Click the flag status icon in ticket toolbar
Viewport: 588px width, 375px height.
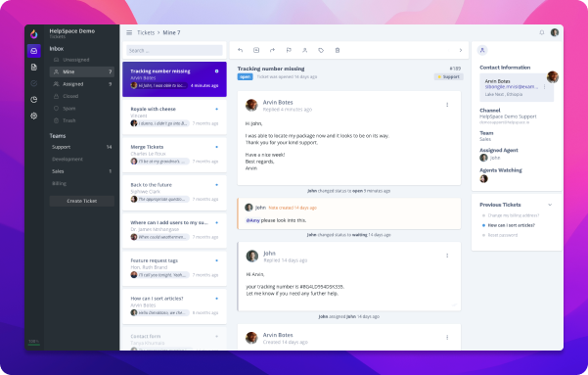tap(289, 50)
